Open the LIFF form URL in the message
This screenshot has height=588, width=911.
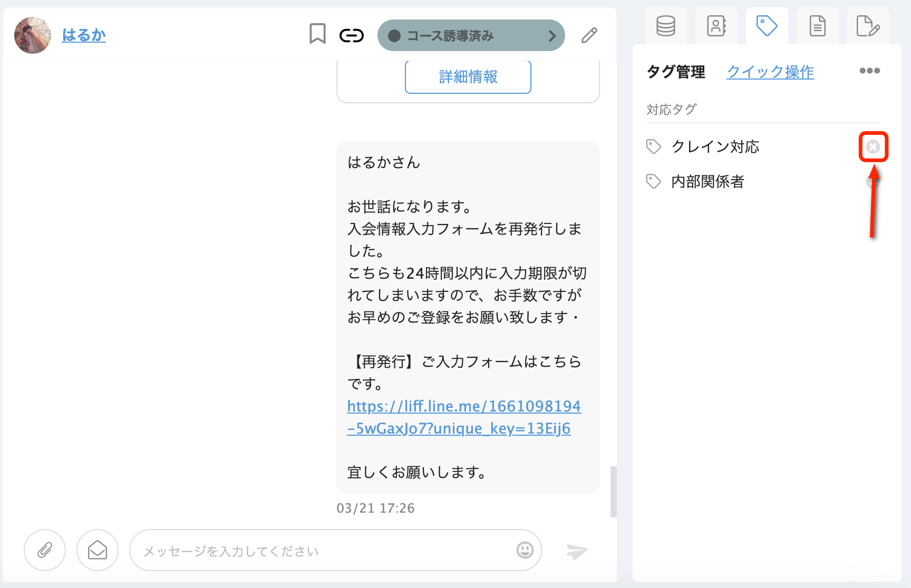pos(463,417)
